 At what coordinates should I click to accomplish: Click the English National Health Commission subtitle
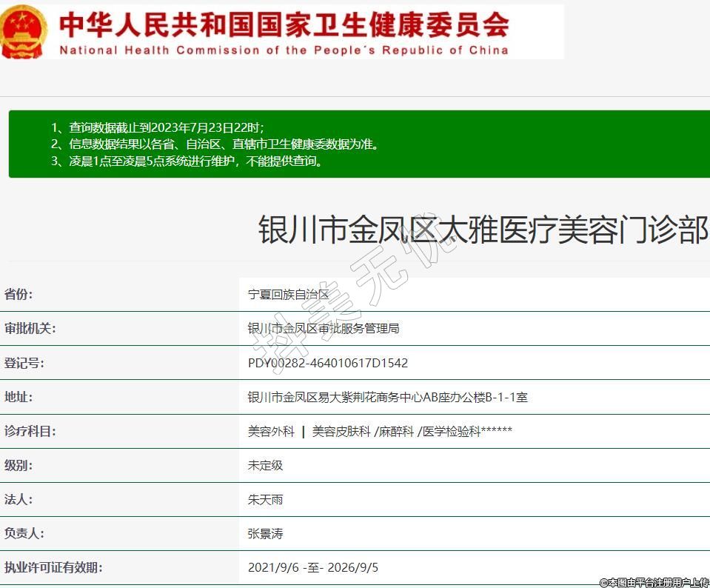click(x=284, y=50)
